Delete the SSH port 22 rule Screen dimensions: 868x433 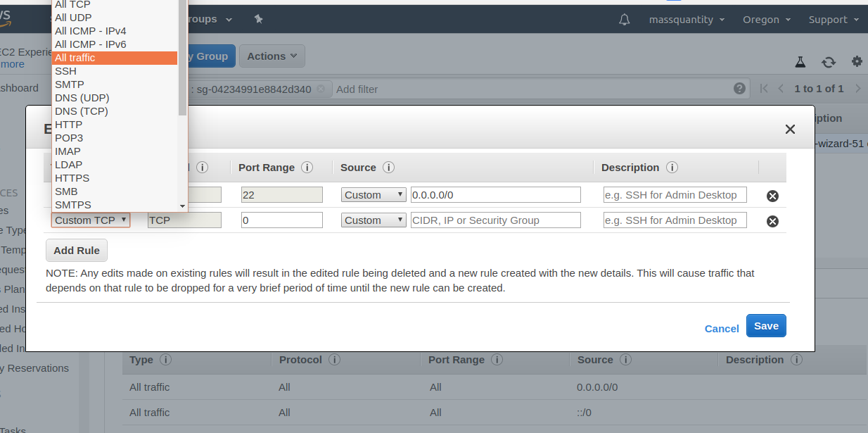(772, 196)
